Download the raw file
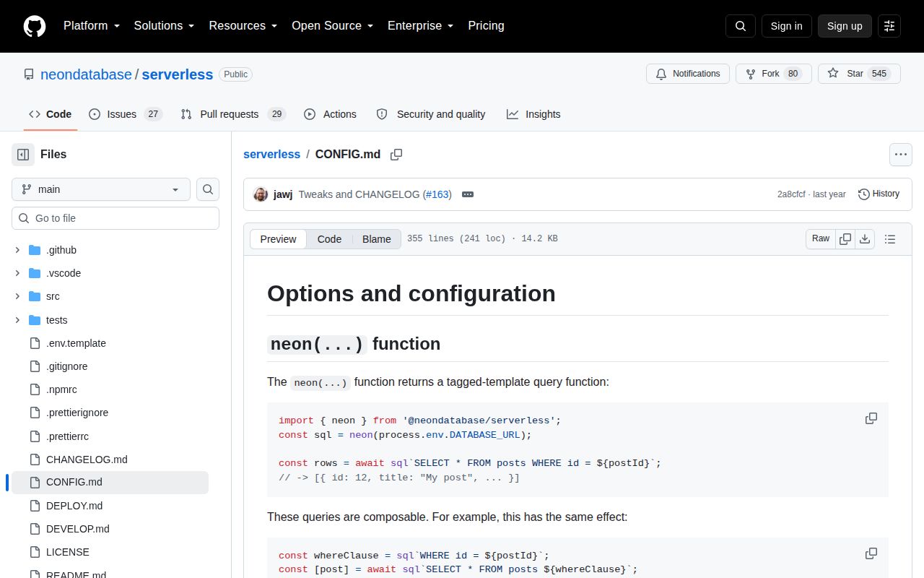Image resolution: width=924 pixels, height=578 pixels. click(865, 238)
